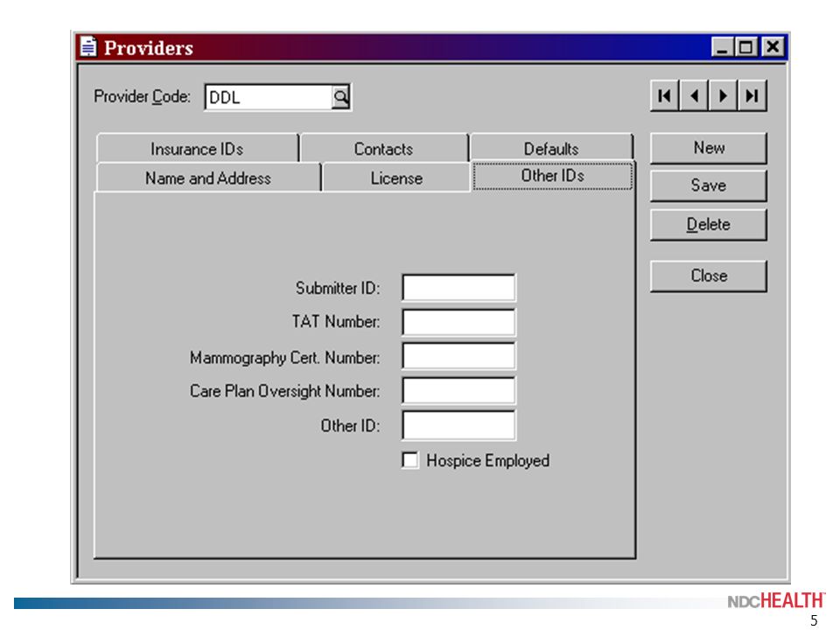Click the New button
This screenshot has height=630, width=840.
point(709,148)
